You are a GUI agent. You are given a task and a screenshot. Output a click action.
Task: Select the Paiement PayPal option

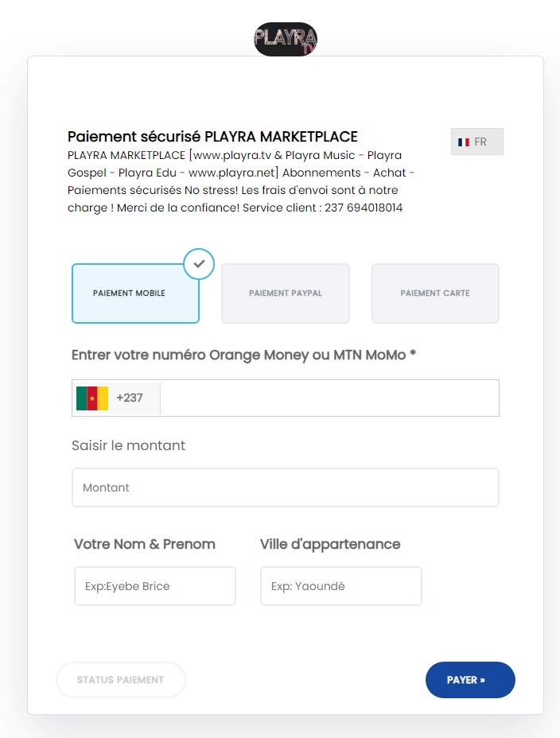pyautogui.click(x=286, y=293)
